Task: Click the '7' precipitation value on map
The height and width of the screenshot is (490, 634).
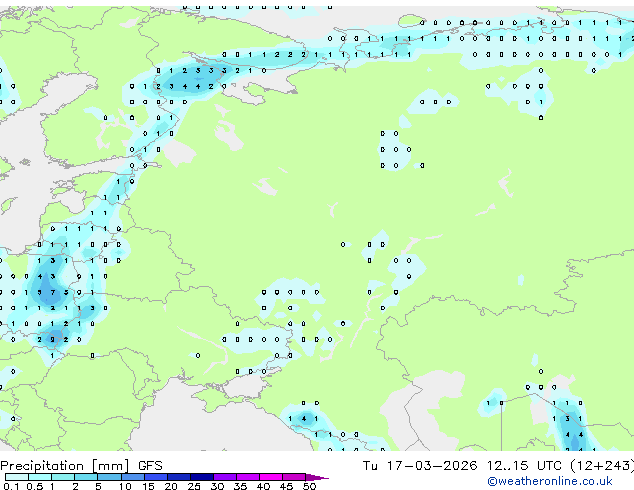Action: (52, 292)
